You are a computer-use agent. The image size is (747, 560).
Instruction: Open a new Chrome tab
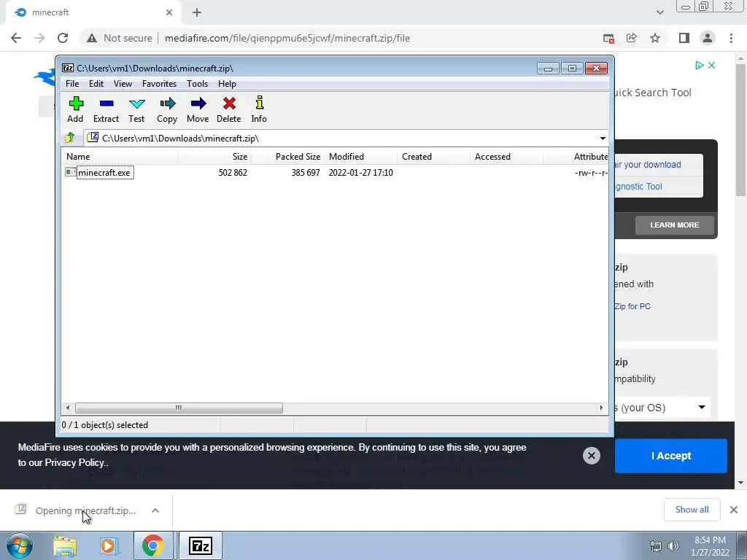point(197,13)
